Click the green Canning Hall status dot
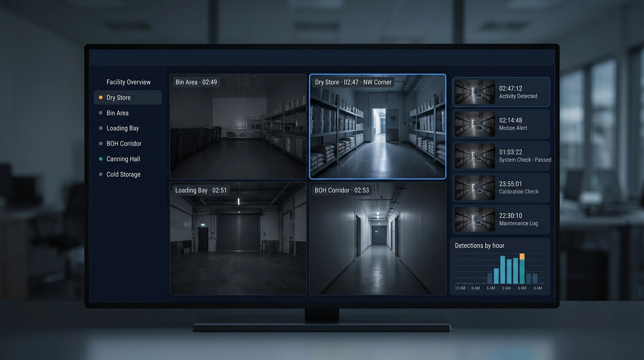Viewport: 644px width, 360px height. pos(101,159)
